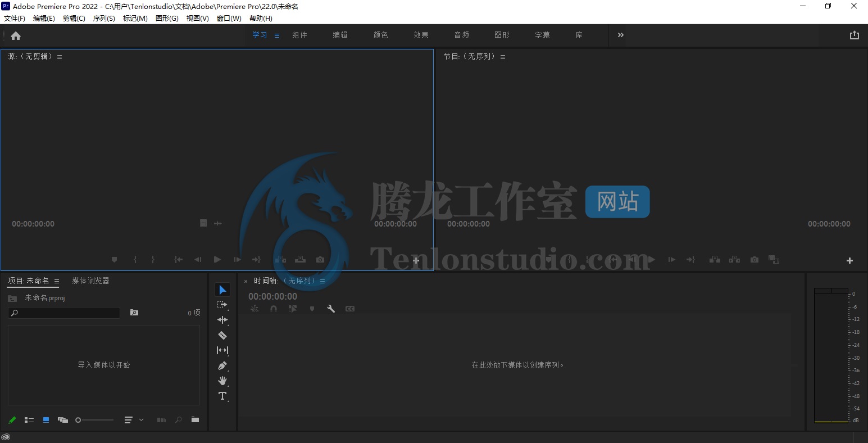Create new bin folder icon

tap(195, 419)
